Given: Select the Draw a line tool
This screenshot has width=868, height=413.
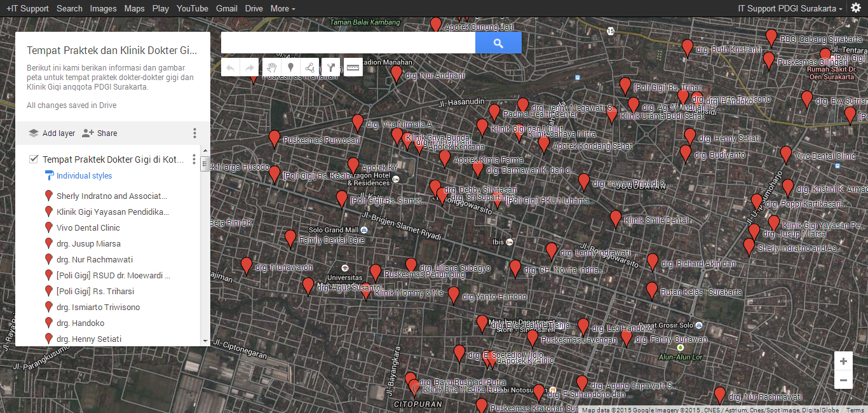Looking at the screenshot, I should [309, 67].
